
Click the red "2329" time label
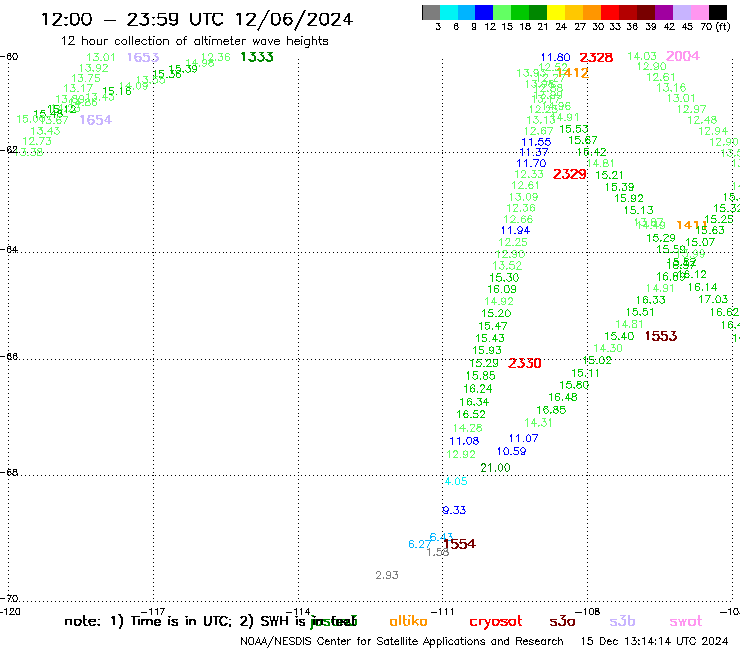(x=570, y=175)
